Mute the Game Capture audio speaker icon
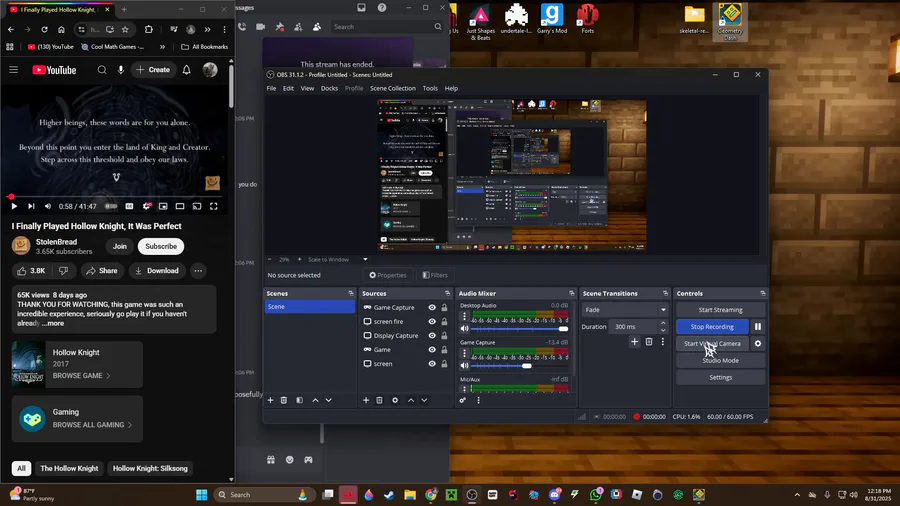The width and height of the screenshot is (900, 506). 464,365
